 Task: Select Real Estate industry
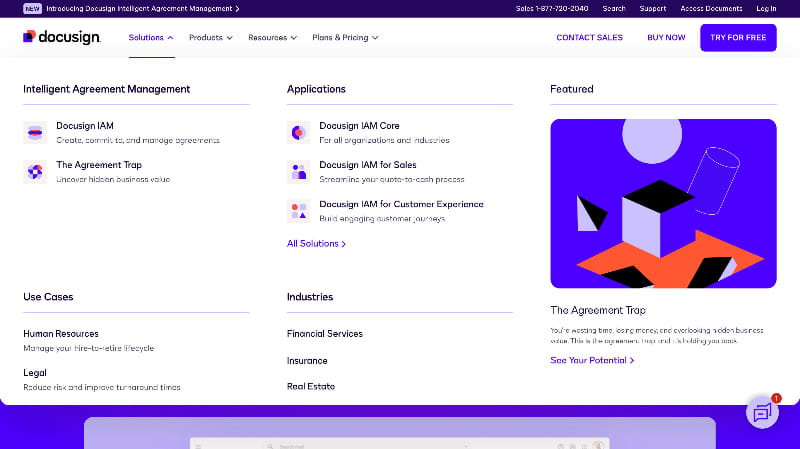311,387
